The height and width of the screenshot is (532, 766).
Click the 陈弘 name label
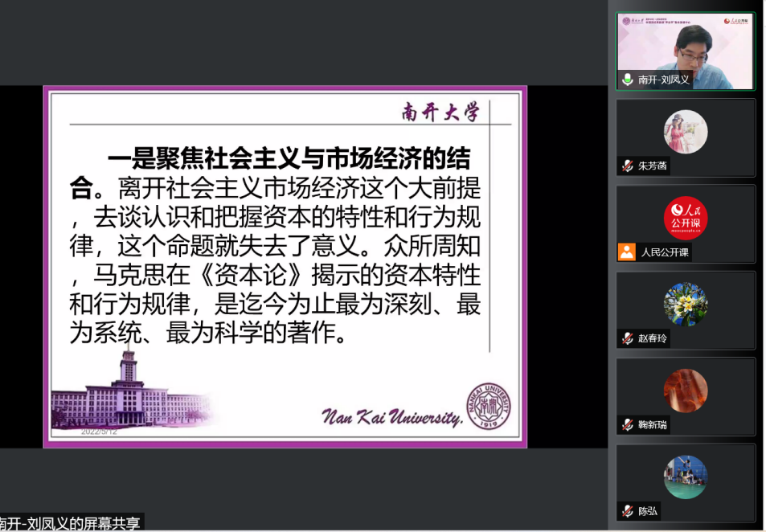[647, 511]
